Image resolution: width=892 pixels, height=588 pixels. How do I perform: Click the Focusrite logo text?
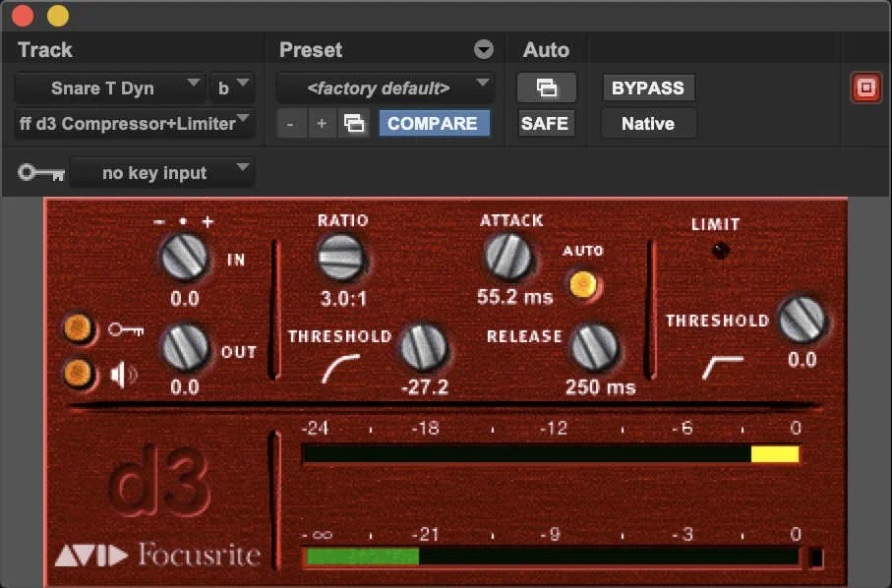coord(199,555)
